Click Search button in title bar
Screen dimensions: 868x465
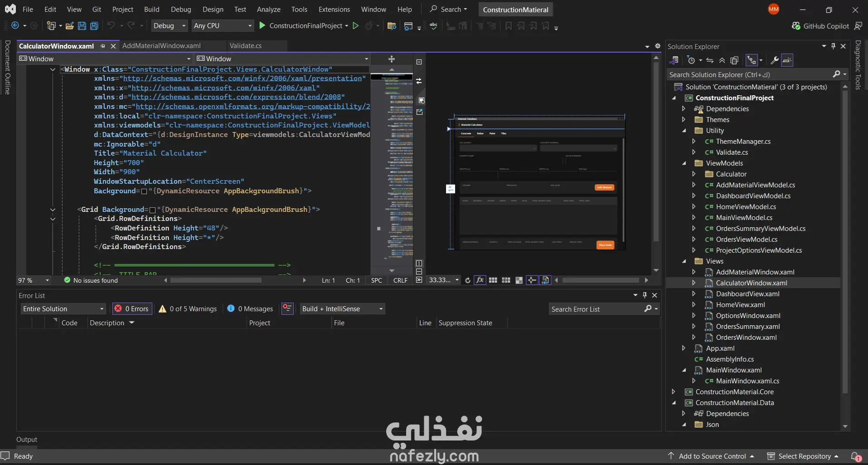pyautogui.click(x=448, y=10)
